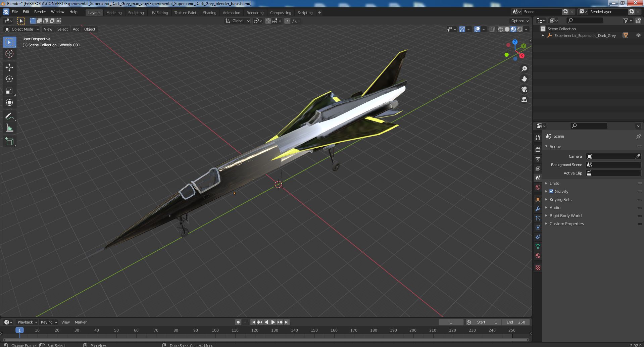Open the viewport Add menu
644x347 pixels.
(76, 29)
